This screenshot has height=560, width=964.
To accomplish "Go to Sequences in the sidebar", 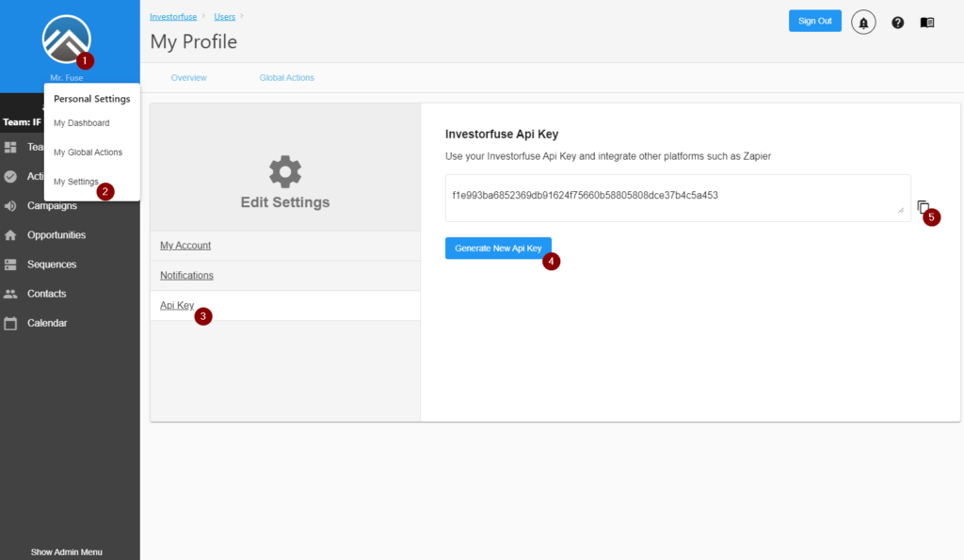I will pyautogui.click(x=52, y=264).
